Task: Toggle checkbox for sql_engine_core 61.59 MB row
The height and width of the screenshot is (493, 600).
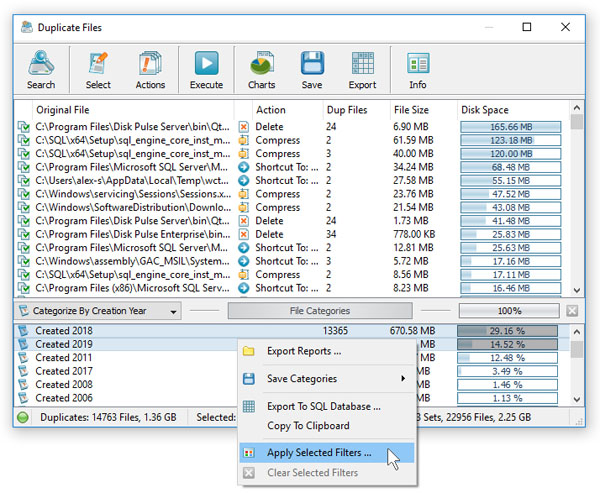Action: pyautogui.click(x=24, y=140)
